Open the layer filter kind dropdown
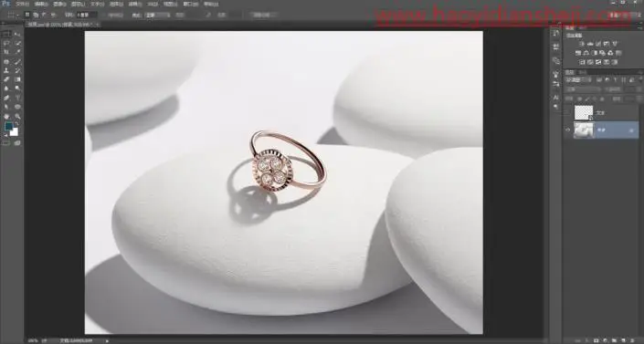This screenshot has height=344, width=644. (x=578, y=79)
